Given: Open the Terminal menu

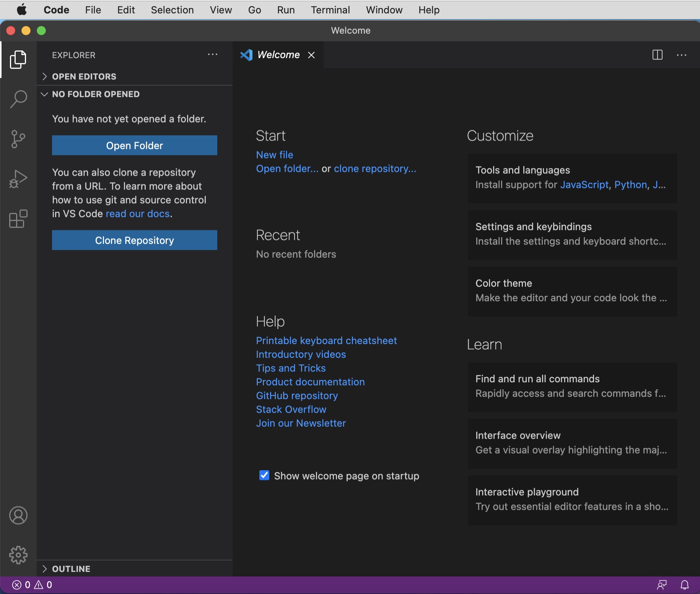Looking at the screenshot, I should [330, 10].
